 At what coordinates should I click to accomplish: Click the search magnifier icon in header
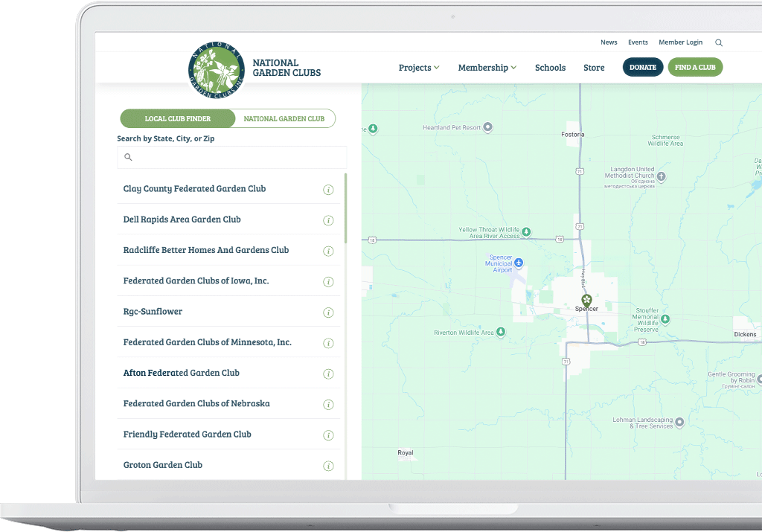click(x=719, y=43)
